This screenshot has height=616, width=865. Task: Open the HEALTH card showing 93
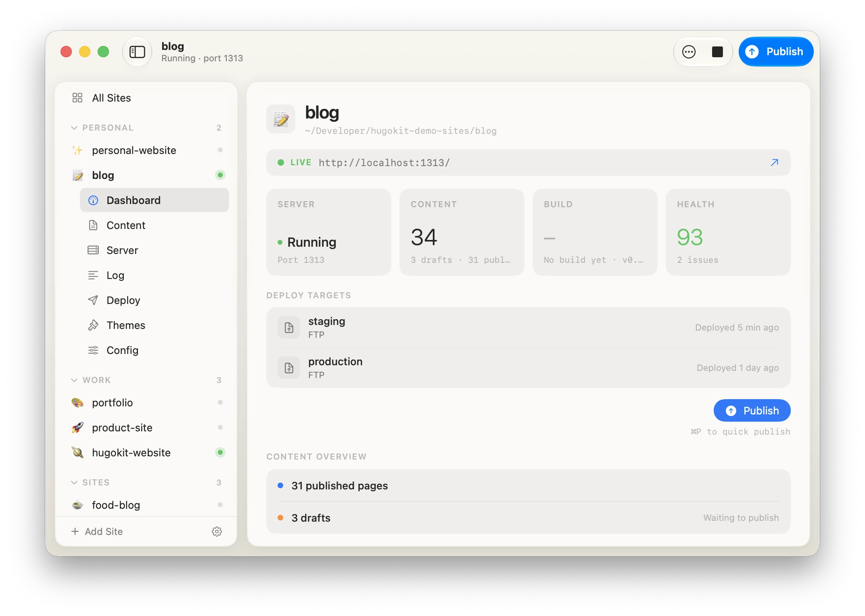click(728, 232)
